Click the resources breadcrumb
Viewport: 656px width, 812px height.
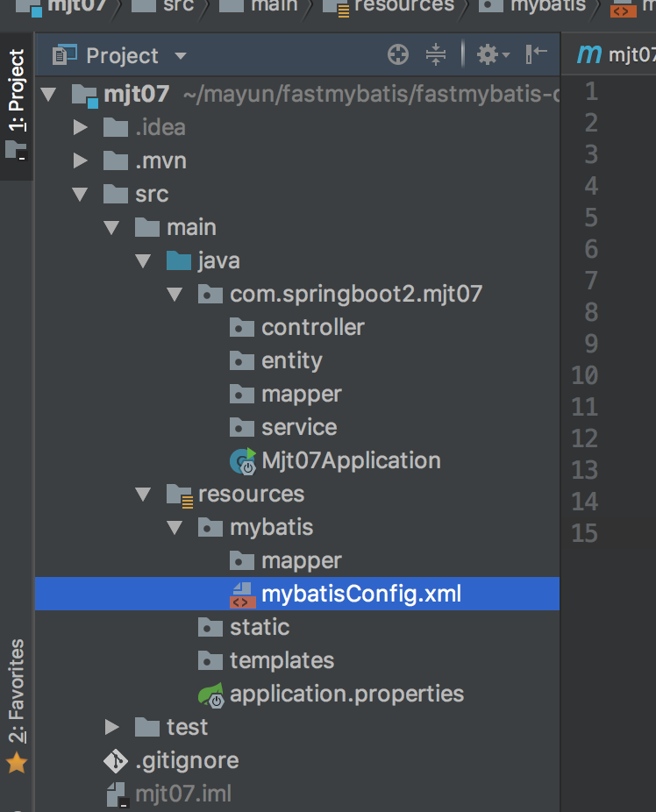pos(403,7)
